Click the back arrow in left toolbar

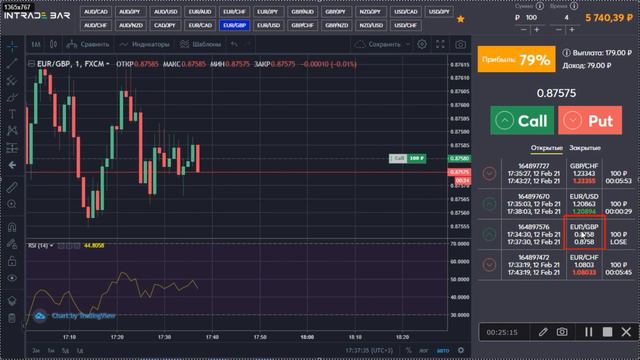pyautogui.click(x=12, y=165)
